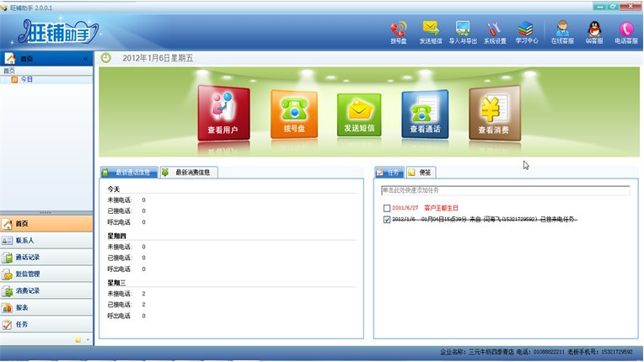
Task: Switch to the 便签 notes tab
Action: (422, 173)
